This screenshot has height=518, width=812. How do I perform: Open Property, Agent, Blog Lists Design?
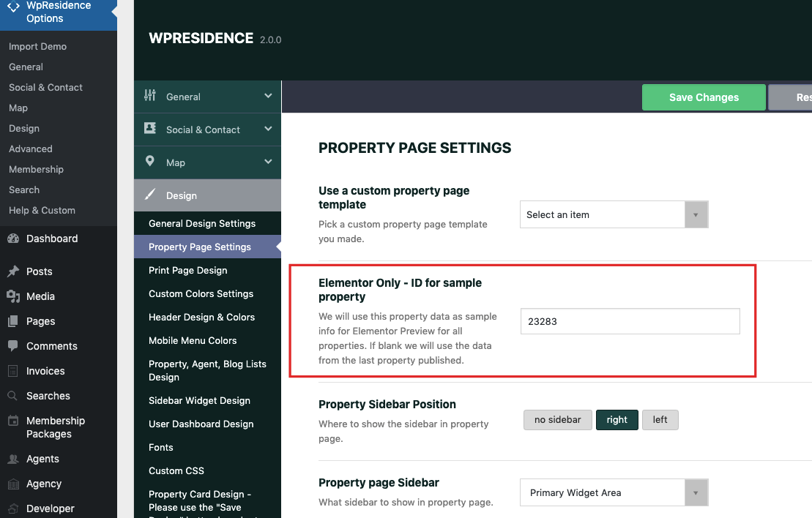(208, 370)
